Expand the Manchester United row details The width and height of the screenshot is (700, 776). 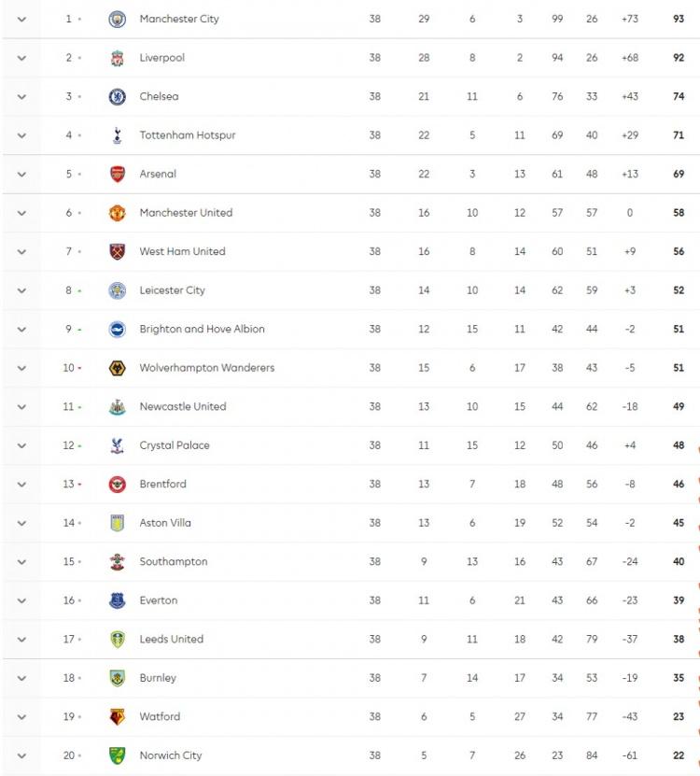pos(21,213)
